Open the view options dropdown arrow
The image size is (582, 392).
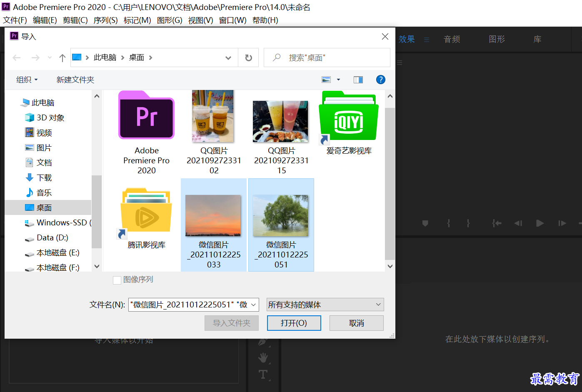click(338, 80)
